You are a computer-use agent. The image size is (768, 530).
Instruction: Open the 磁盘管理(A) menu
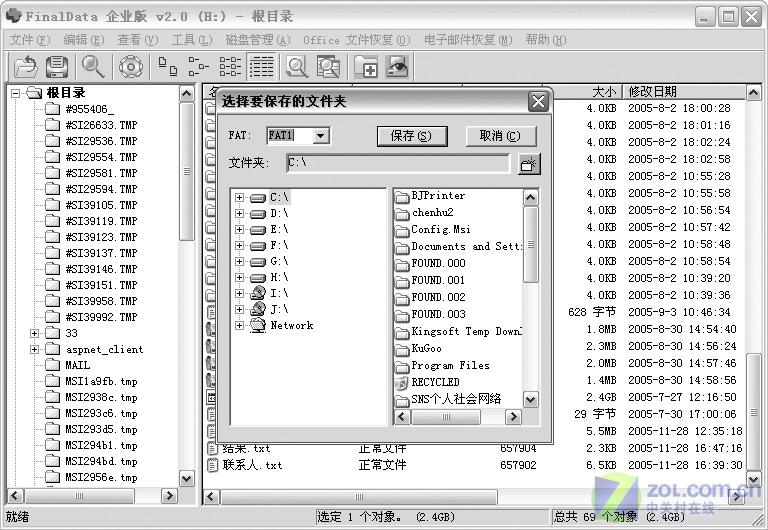[258, 40]
